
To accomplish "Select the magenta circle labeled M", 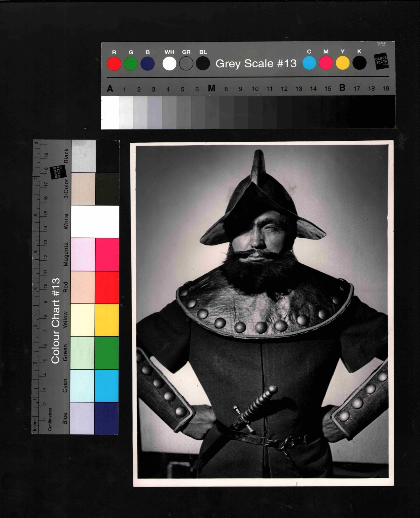I will click(x=326, y=63).
